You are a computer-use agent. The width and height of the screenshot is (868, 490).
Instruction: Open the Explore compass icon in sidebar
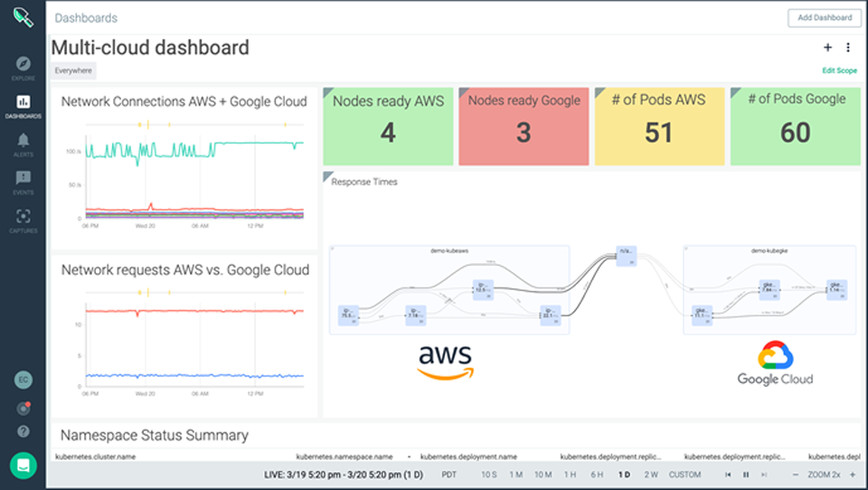click(23, 64)
